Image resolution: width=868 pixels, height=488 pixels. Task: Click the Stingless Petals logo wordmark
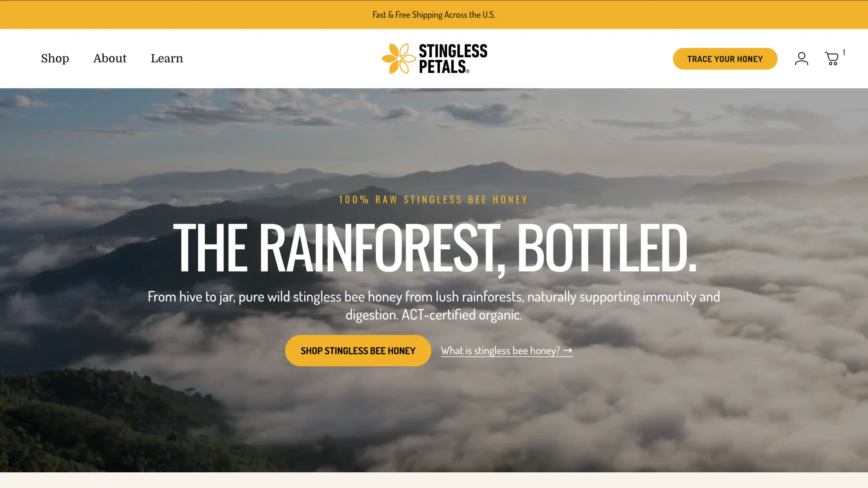tap(453, 59)
